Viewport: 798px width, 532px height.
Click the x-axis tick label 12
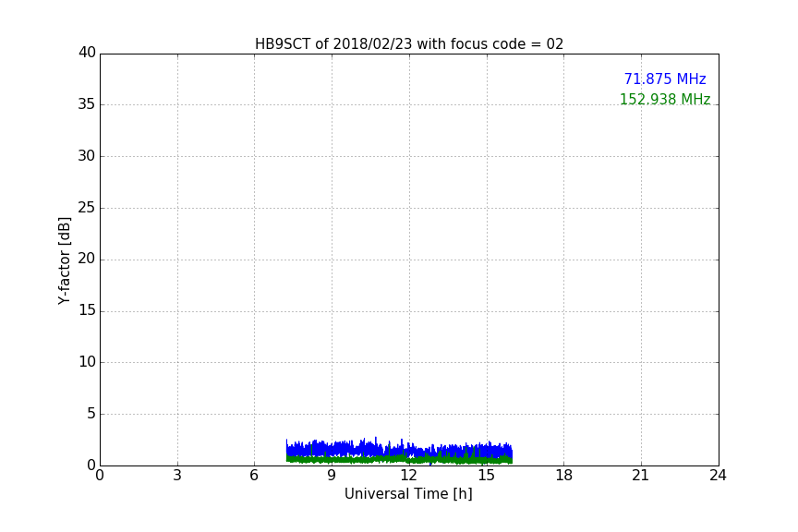click(408, 476)
